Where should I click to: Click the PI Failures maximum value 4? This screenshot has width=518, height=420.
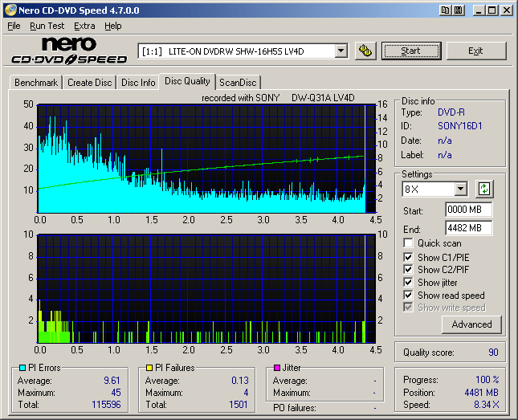(x=246, y=392)
